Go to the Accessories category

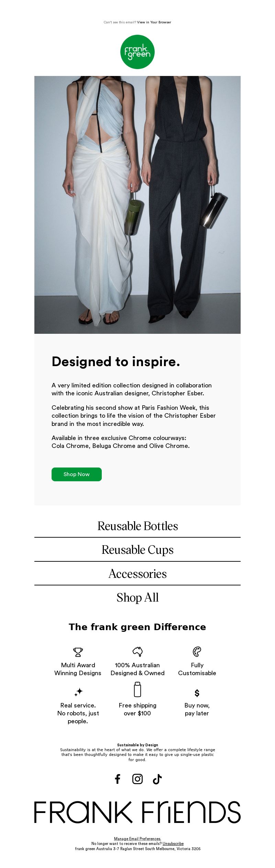click(137, 573)
